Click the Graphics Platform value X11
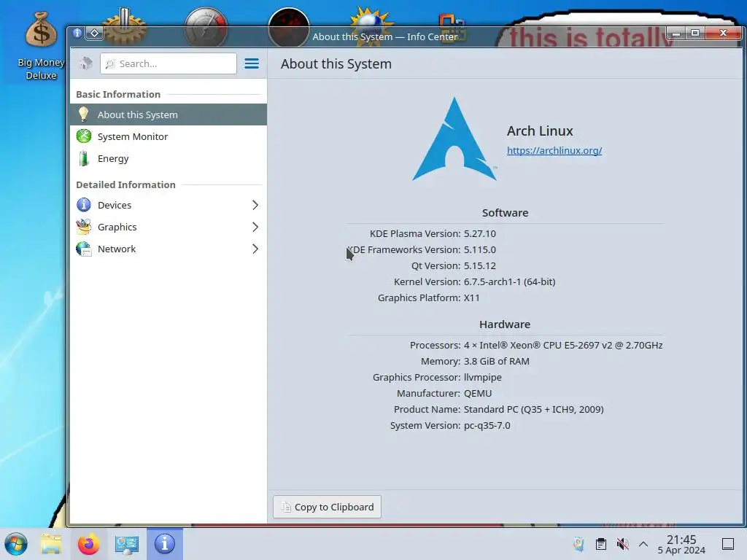 tap(472, 298)
